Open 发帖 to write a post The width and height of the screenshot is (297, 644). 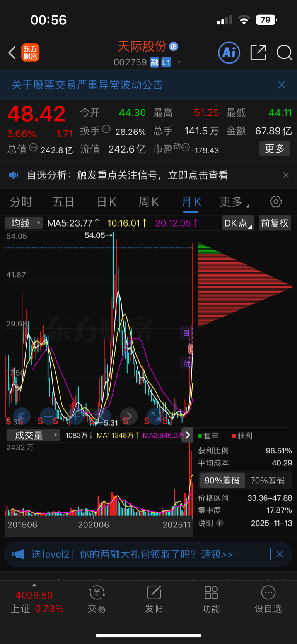154,599
